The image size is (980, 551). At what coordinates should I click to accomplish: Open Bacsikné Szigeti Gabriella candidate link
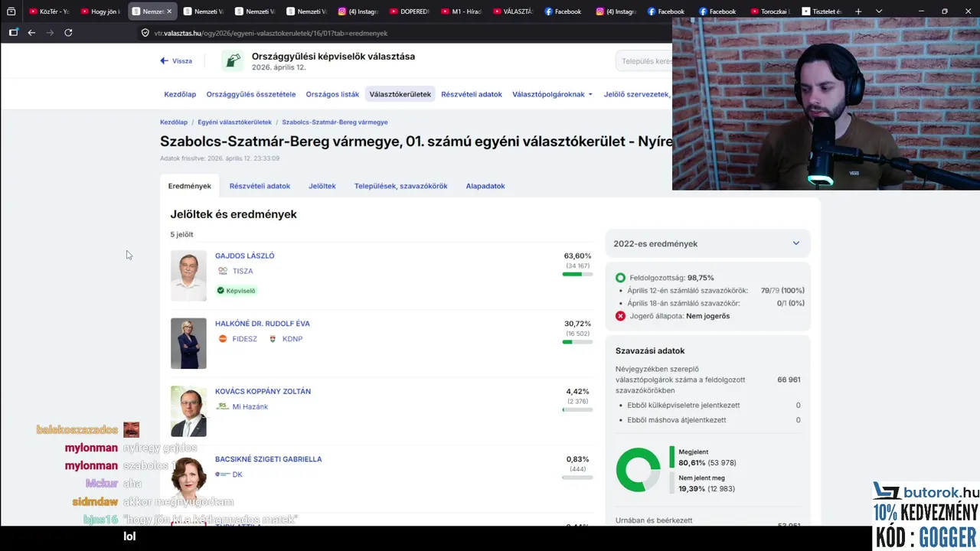tap(268, 459)
